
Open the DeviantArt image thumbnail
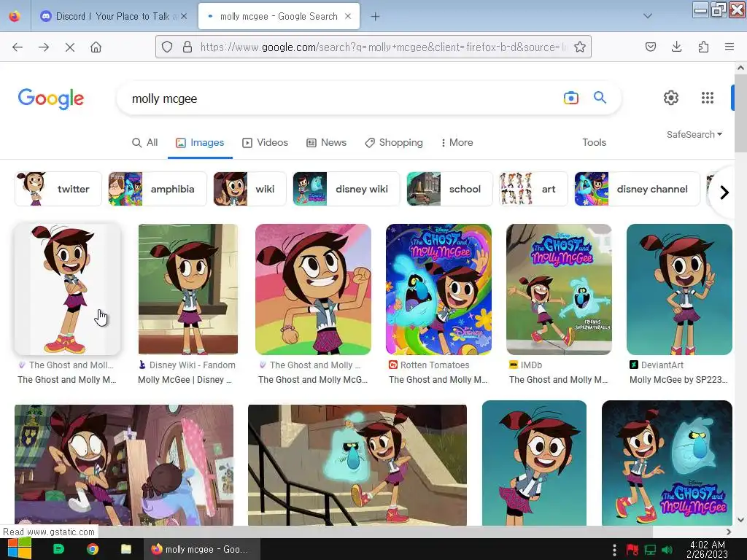tap(679, 289)
